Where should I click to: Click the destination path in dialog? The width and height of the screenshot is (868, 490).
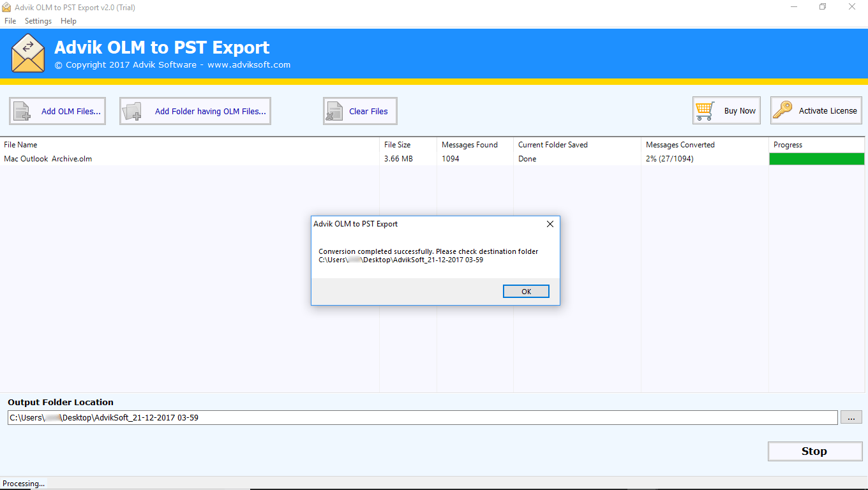(x=401, y=260)
